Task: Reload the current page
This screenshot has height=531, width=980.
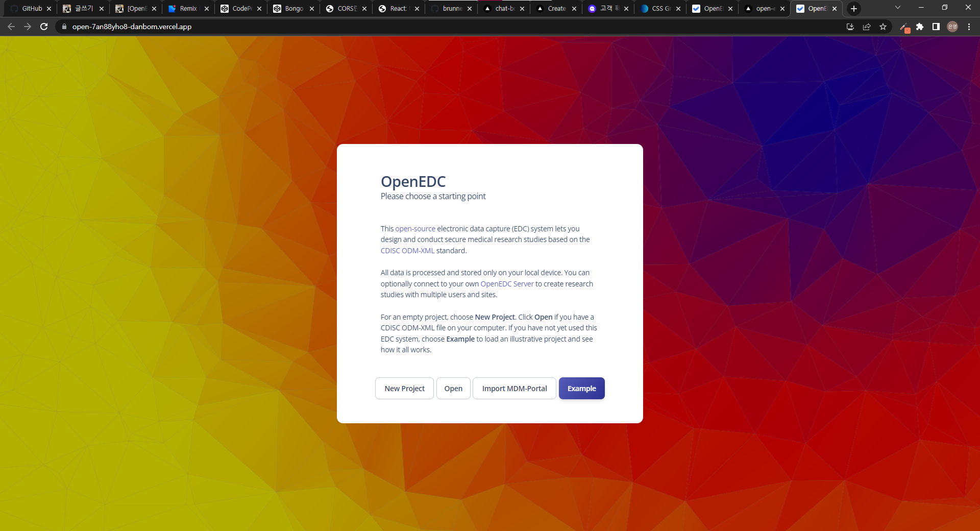Action: click(x=44, y=27)
